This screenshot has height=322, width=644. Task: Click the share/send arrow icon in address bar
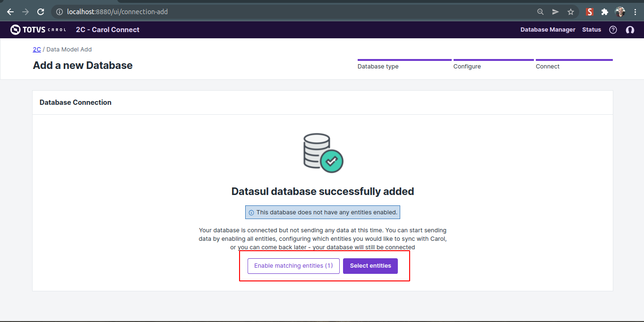[x=556, y=12]
